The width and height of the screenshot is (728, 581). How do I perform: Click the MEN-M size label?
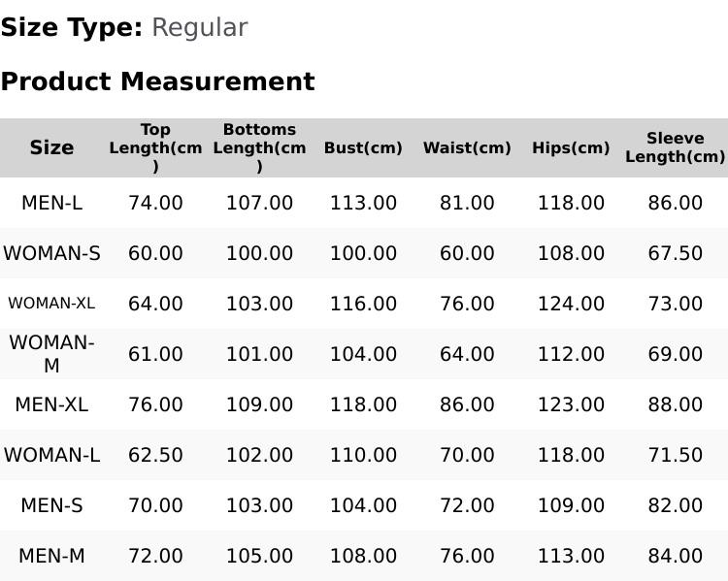(51, 556)
